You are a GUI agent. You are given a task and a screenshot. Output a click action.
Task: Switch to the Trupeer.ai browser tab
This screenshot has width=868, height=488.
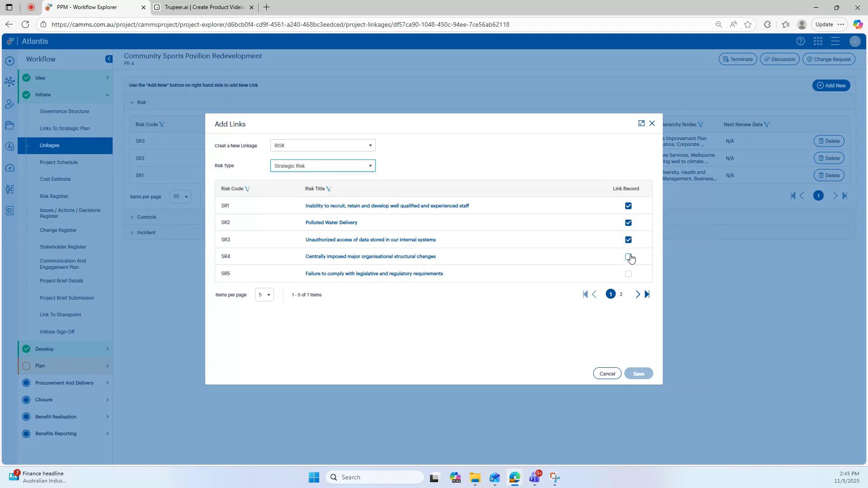pos(203,7)
